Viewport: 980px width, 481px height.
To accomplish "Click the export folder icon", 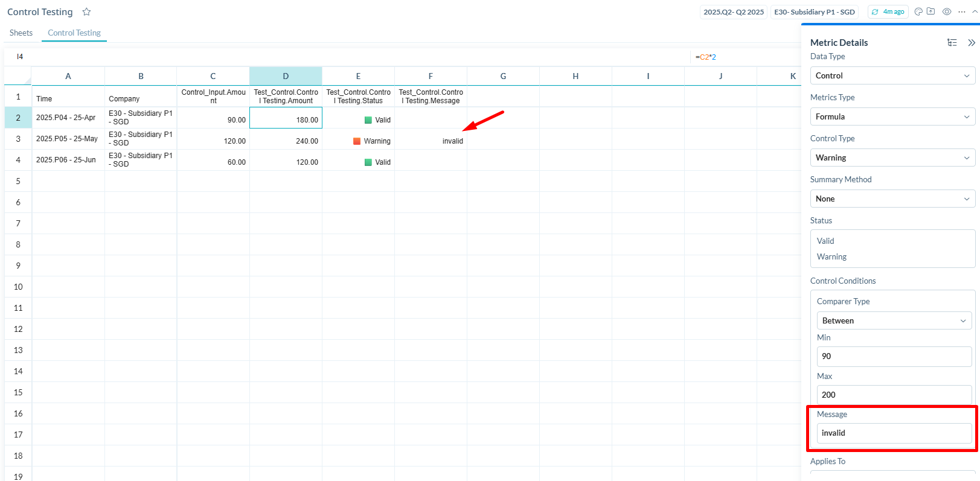I will tap(931, 11).
